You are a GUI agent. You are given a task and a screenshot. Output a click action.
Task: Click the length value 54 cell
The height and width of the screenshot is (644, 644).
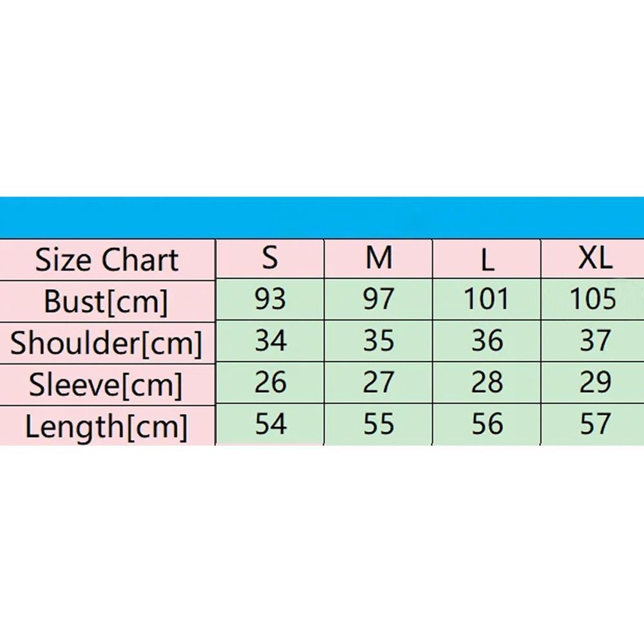pos(270,424)
